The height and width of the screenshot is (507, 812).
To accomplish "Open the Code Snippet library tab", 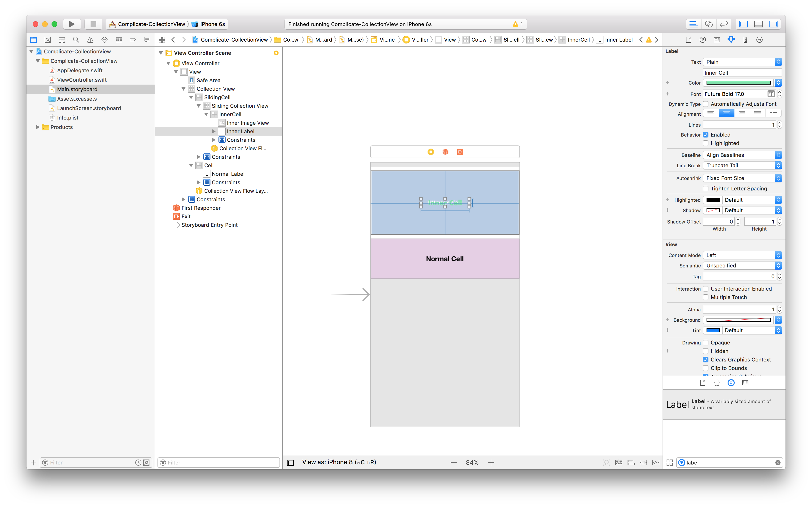I will pos(717,382).
